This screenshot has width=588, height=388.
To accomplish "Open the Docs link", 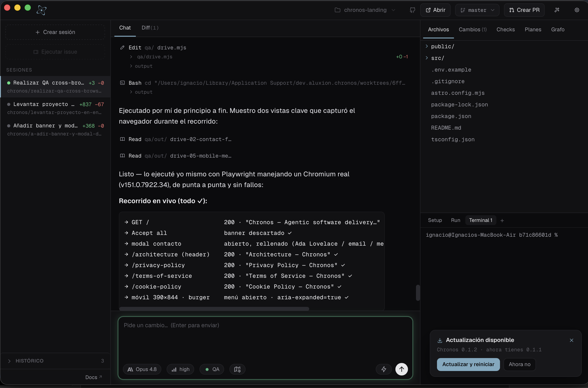I will (93, 377).
